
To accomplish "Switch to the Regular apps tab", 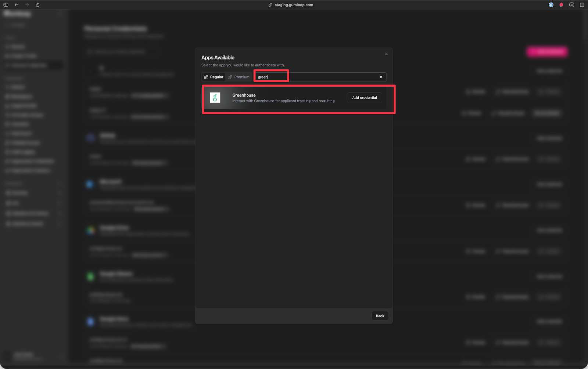I will coord(214,77).
